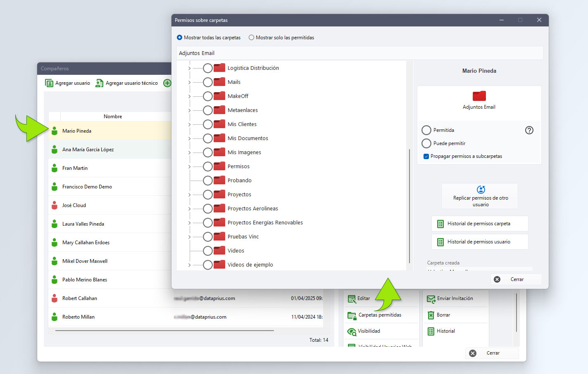Click the Historial de permisos usuario icon
Image resolution: width=588 pixels, height=374 pixels.
pyautogui.click(x=440, y=242)
